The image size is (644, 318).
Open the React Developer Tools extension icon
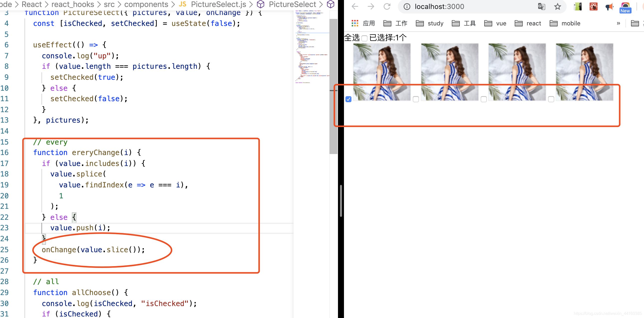tap(593, 6)
